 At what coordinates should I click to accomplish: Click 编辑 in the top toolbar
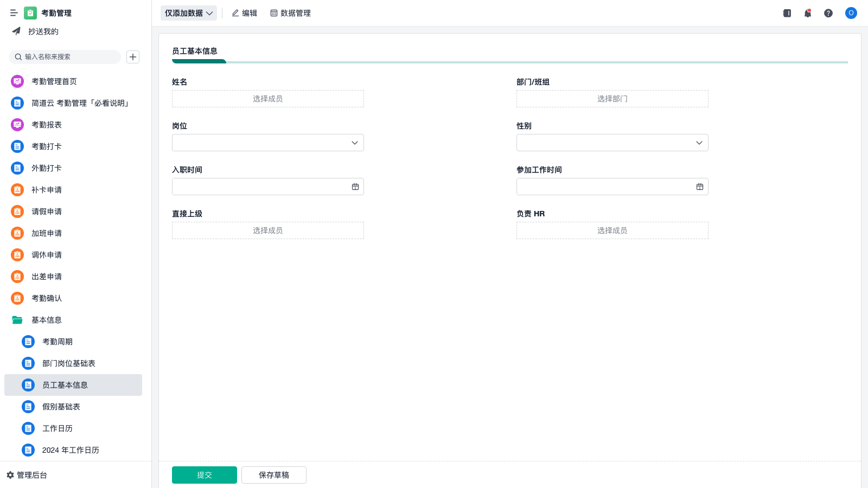pos(244,13)
